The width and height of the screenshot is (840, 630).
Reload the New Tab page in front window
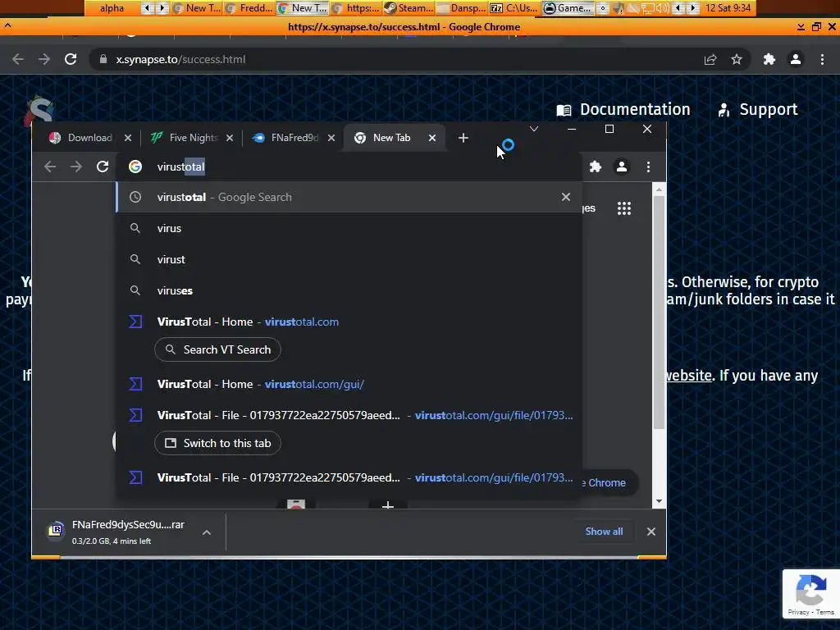(x=103, y=167)
